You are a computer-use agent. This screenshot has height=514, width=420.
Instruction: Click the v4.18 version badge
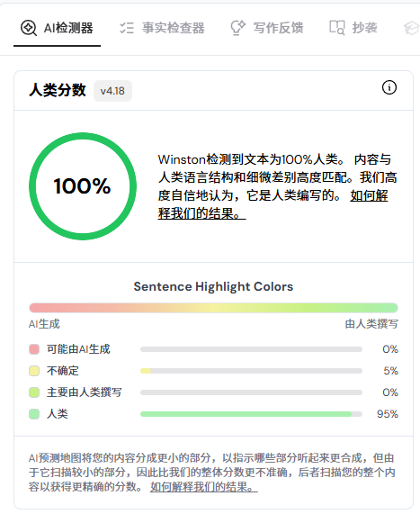[x=112, y=91]
